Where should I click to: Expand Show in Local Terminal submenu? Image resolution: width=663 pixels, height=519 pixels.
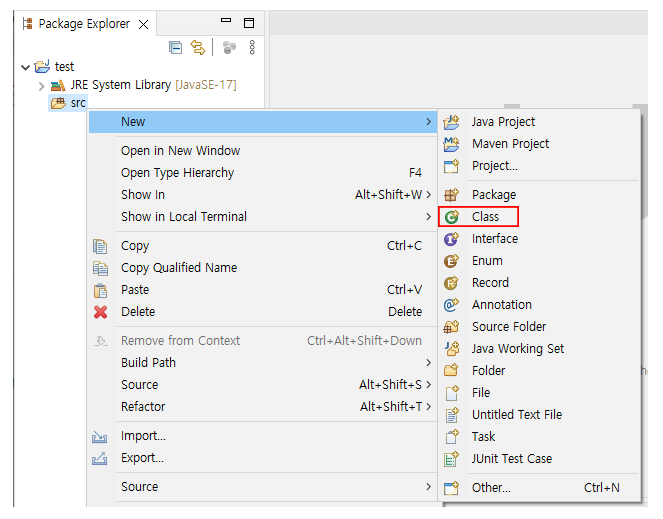[x=263, y=217]
